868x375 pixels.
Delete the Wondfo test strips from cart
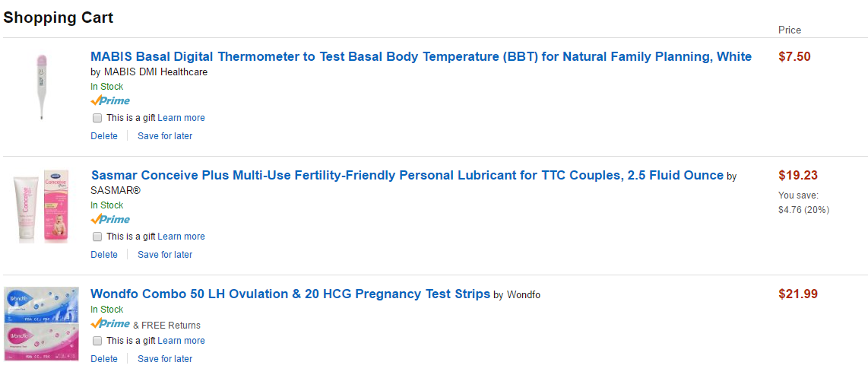point(104,359)
